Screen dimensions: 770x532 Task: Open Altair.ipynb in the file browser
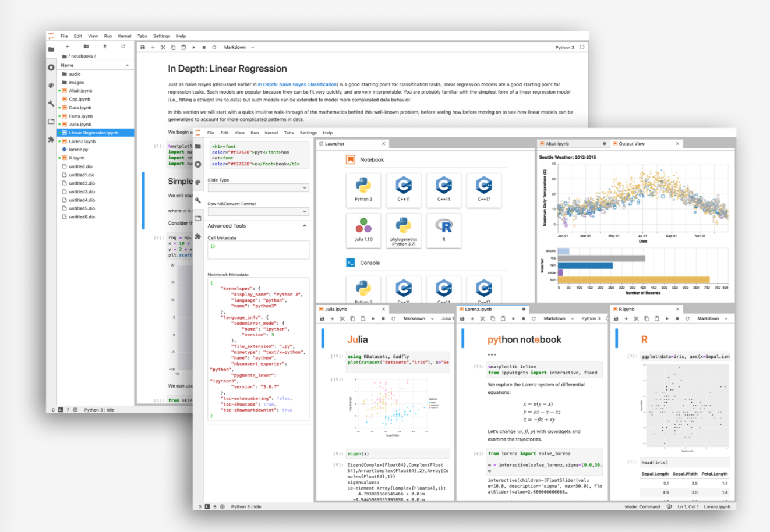(x=80, y=91)
